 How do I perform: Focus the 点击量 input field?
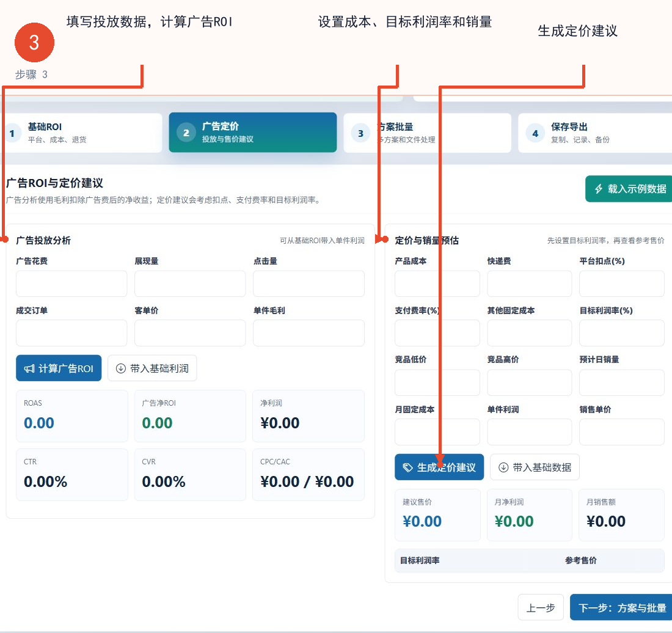pos(309,284)
